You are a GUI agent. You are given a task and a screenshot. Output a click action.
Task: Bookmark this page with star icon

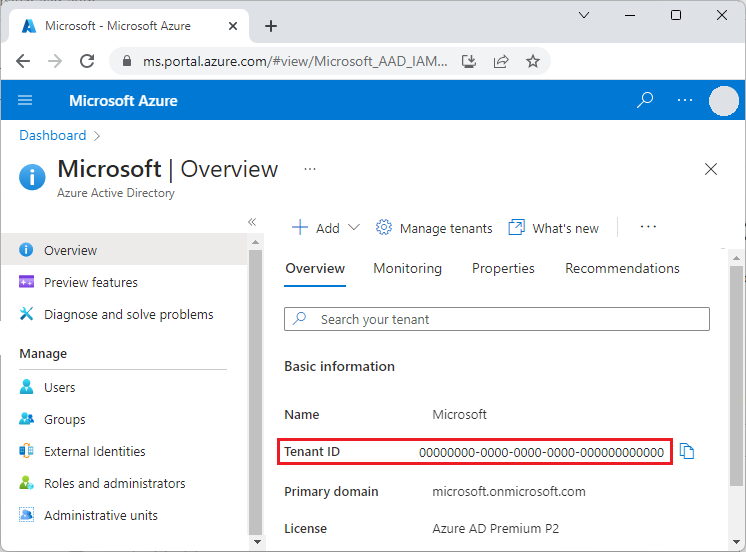tap(533, 61)
